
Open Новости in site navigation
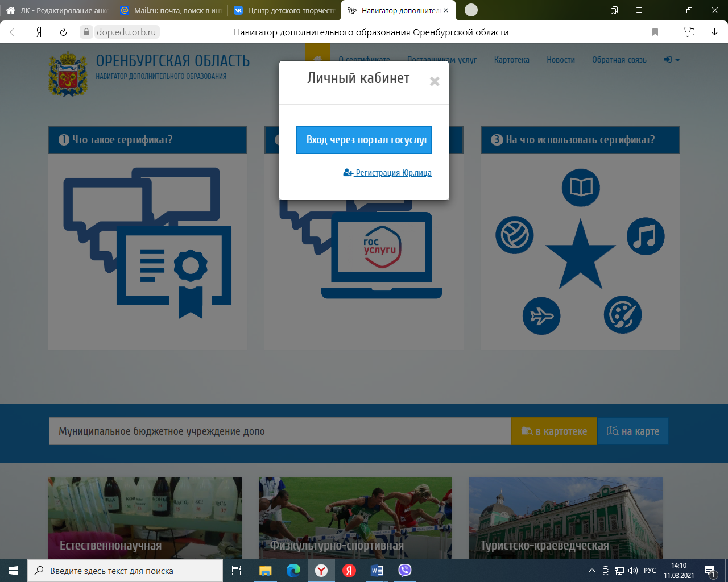pos(561,60)
